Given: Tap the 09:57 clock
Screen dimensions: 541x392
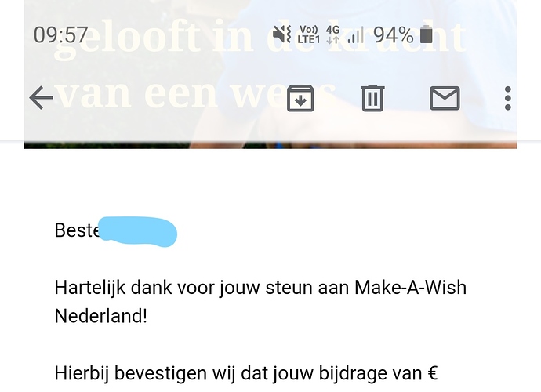Looking at the screenshot, I should 60,34.
